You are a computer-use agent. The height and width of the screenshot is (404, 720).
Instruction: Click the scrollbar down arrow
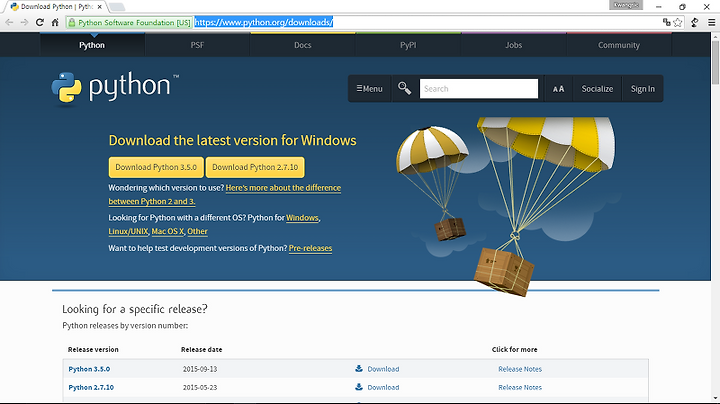tap(715, 398)
